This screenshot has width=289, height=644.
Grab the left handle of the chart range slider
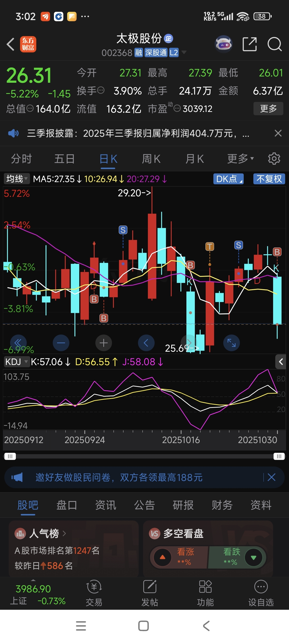(10, 457)
